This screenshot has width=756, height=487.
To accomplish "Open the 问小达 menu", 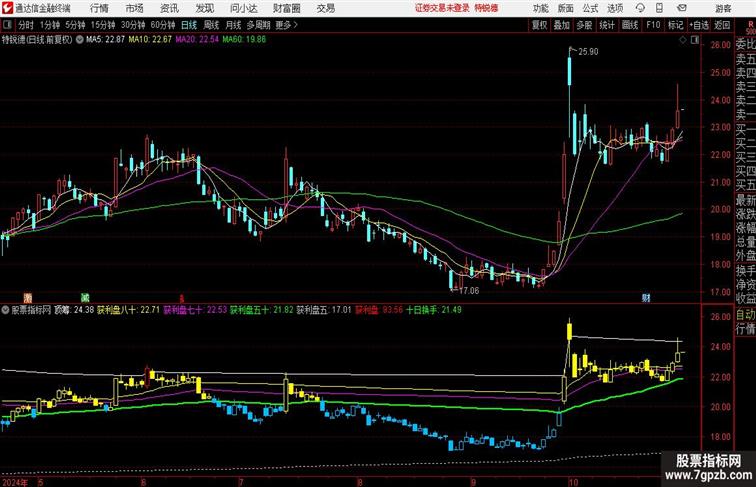I will 243,8.
